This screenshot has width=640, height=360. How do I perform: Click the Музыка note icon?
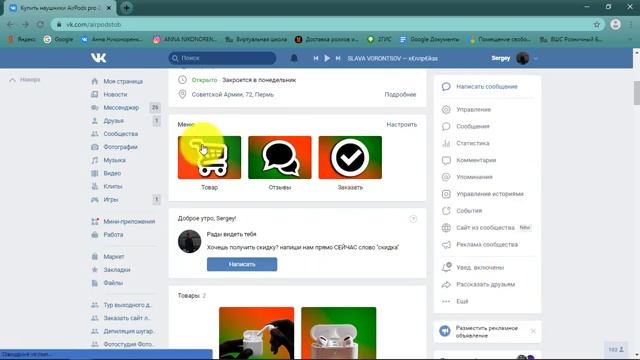[95, 160]
